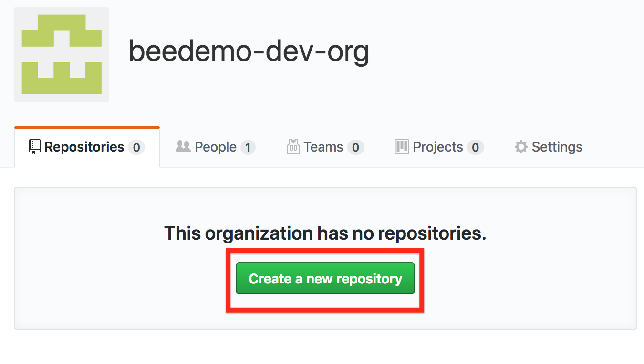
Task: Open the organization Settings tab
Action: coord(548,147)
